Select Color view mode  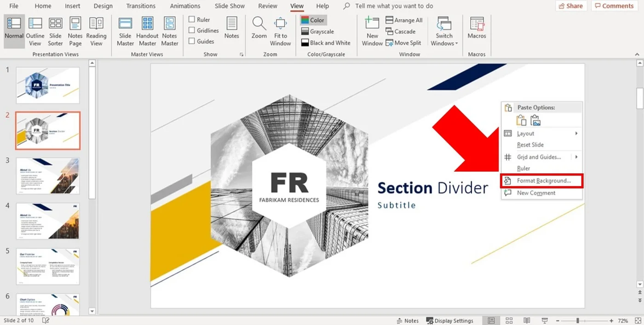pyautogui.click(x=313, y=20)
